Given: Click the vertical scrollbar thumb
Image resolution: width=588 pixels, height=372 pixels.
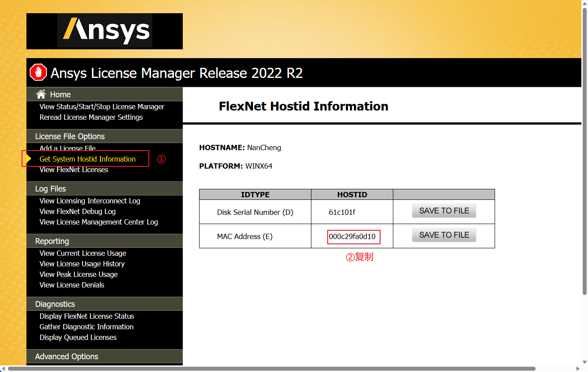Looking at the screenshot, I should pos(584,151).
